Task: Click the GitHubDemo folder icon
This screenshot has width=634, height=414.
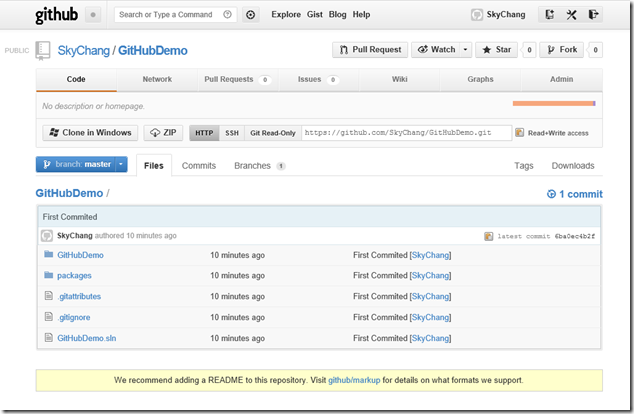Action: coord(49,254)
